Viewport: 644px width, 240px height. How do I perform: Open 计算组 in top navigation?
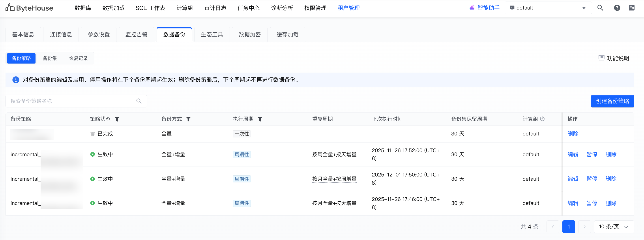click(185, 8)
